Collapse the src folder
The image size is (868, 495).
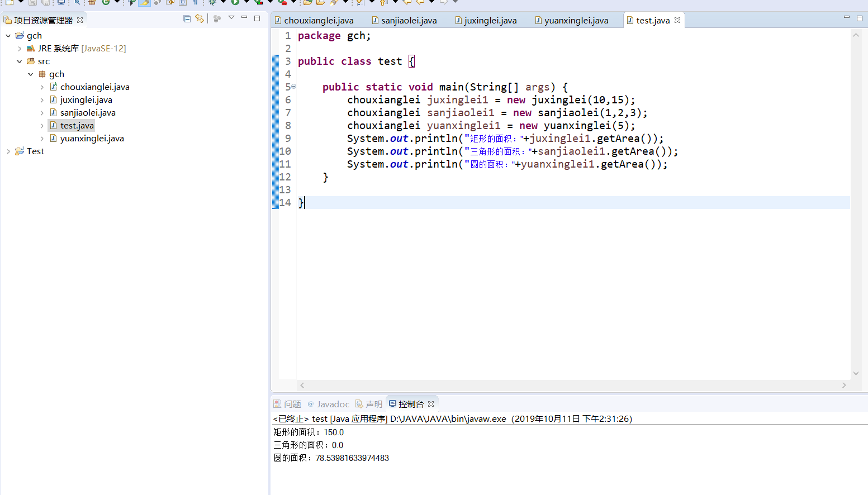point(20,61)
